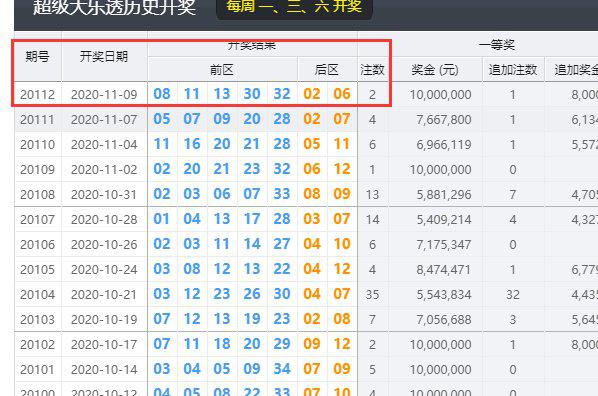Click prize amount 7,056,688
Viewport: 598px width, 396px height.
(444, 319)
